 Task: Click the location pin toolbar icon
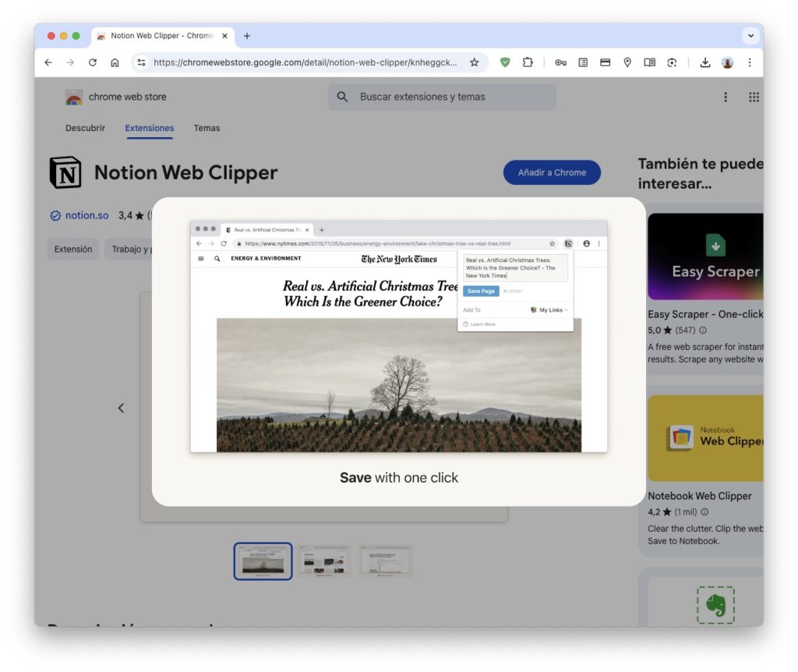click(x=627, y=62)
